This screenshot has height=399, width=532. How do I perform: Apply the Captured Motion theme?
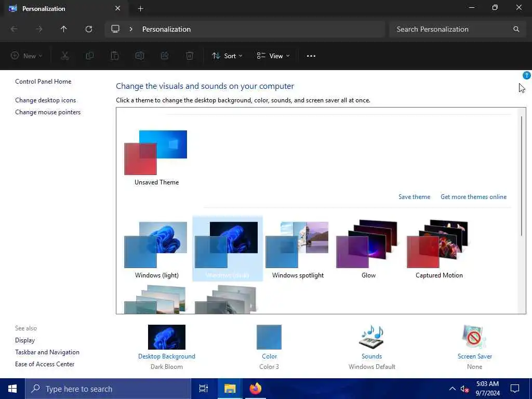438,249
